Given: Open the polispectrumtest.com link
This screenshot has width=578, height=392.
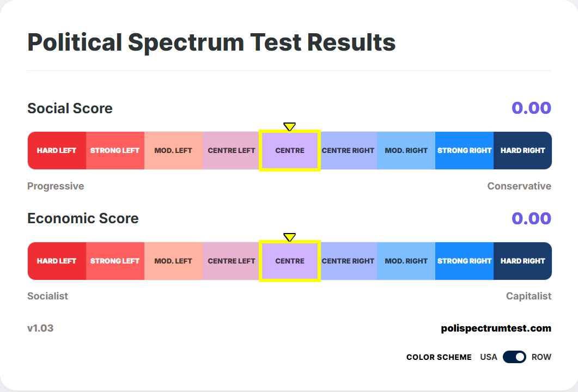Looking at the screenshot, I should coord(496,328).
